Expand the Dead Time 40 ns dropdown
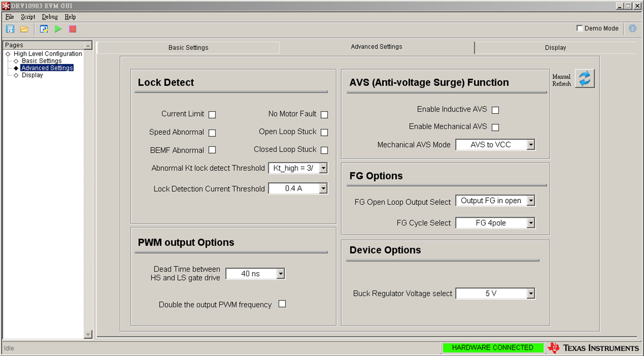This screenshot has width=644, height=356. [x=255, y=274]
